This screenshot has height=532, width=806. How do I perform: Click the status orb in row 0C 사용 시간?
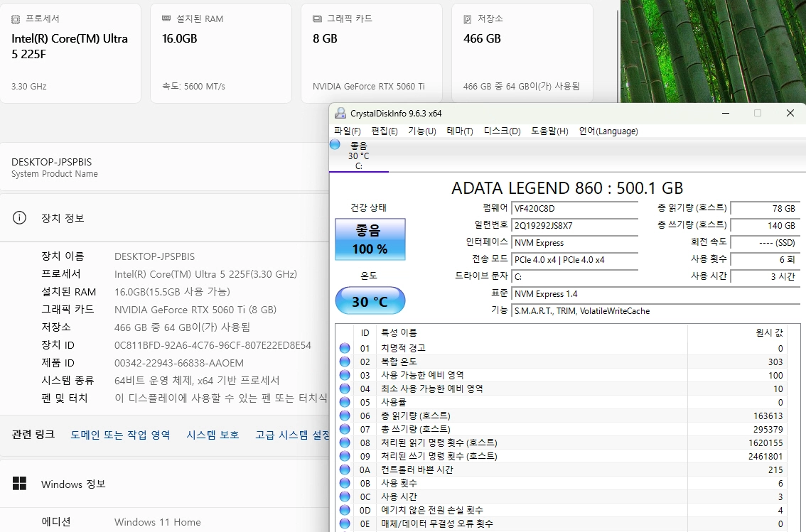click(345, 496)
